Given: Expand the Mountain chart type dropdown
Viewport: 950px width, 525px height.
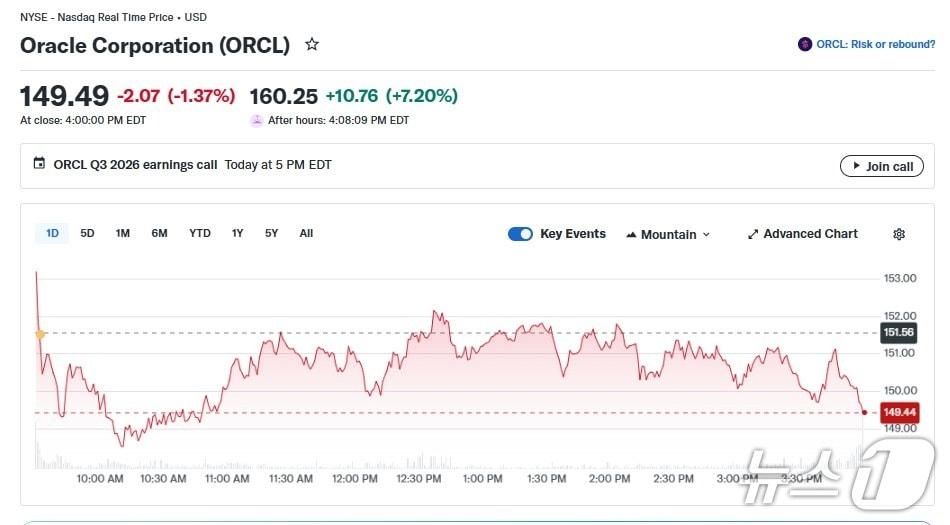Looking at the screenshot, I should pos(706,235).
